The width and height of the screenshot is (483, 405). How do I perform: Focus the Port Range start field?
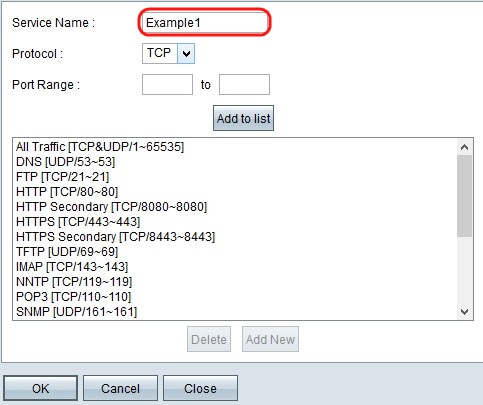tap(167, 85)
